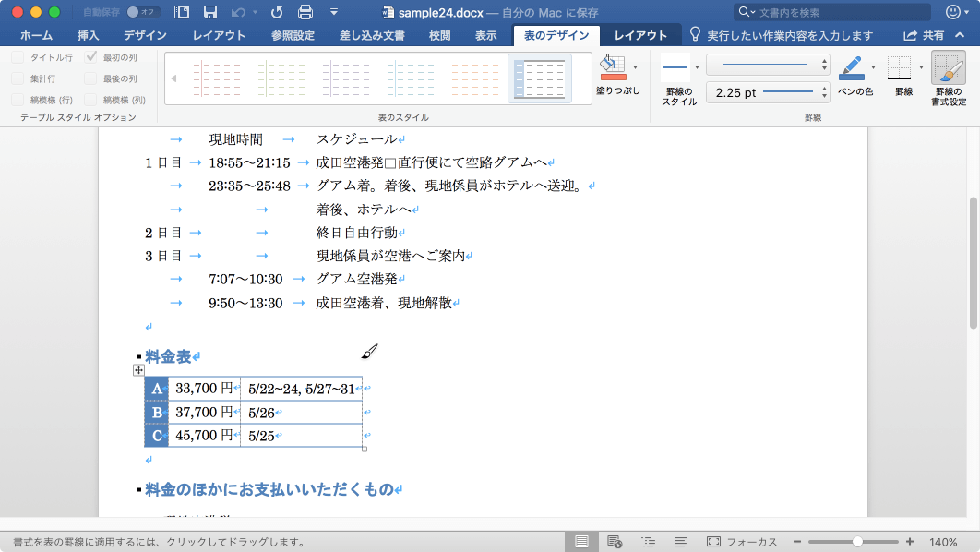Switch to draft view icon
Viewport: 980px width, 552px height.
(x=681, y=542)
